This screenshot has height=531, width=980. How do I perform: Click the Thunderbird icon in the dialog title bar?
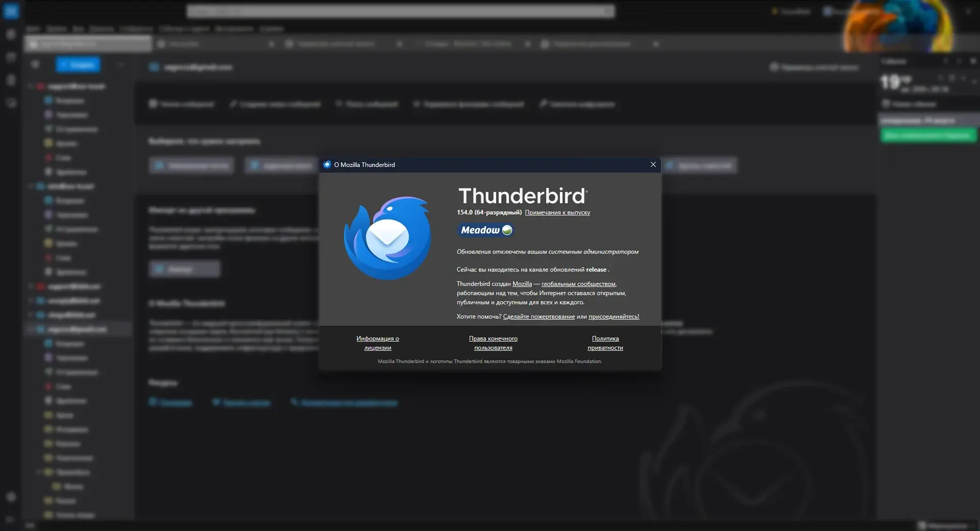(327, 164)
